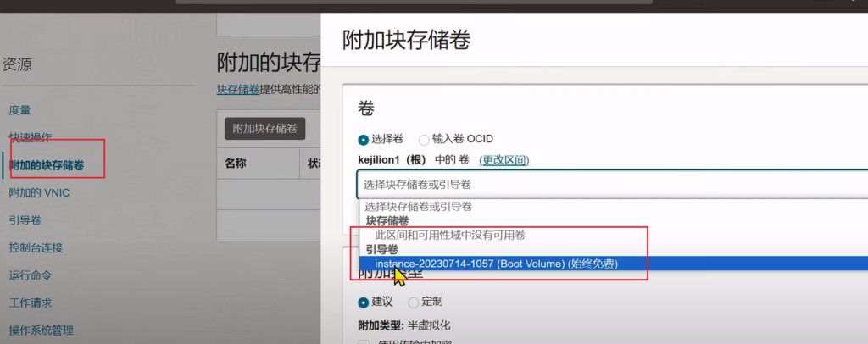Switch attachment type to 定制

pos(414,302)
